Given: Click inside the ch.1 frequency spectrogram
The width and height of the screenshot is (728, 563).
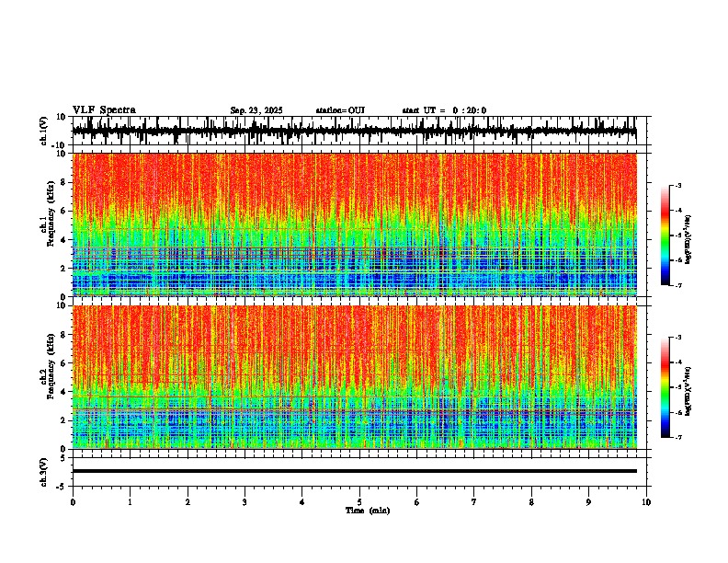Looking at the screenshot, I should [354, 224].
